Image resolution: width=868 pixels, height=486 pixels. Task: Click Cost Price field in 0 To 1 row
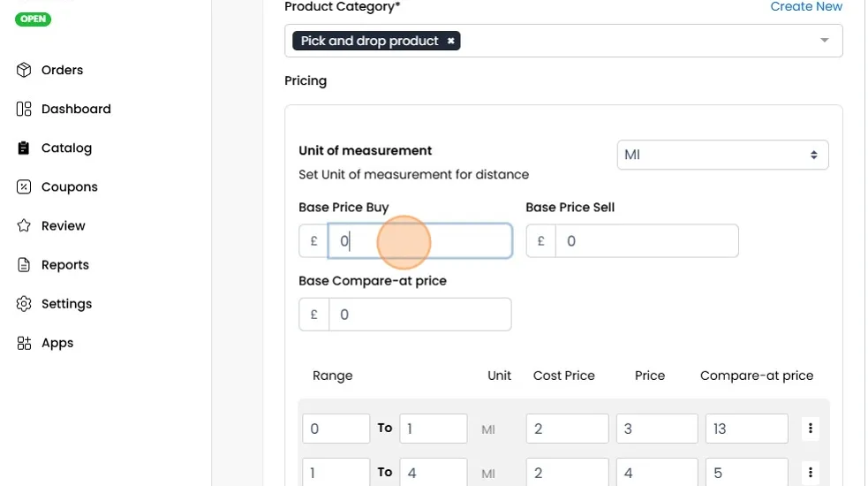tap(568, 429)
